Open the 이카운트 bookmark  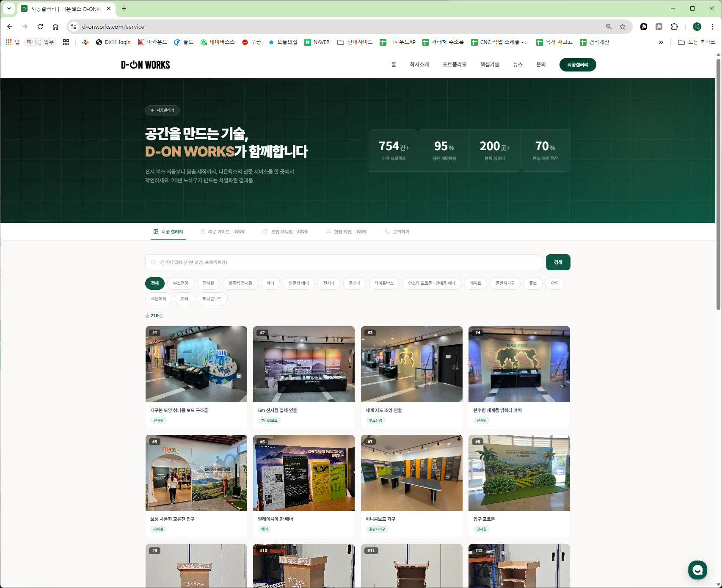(152, 42)
